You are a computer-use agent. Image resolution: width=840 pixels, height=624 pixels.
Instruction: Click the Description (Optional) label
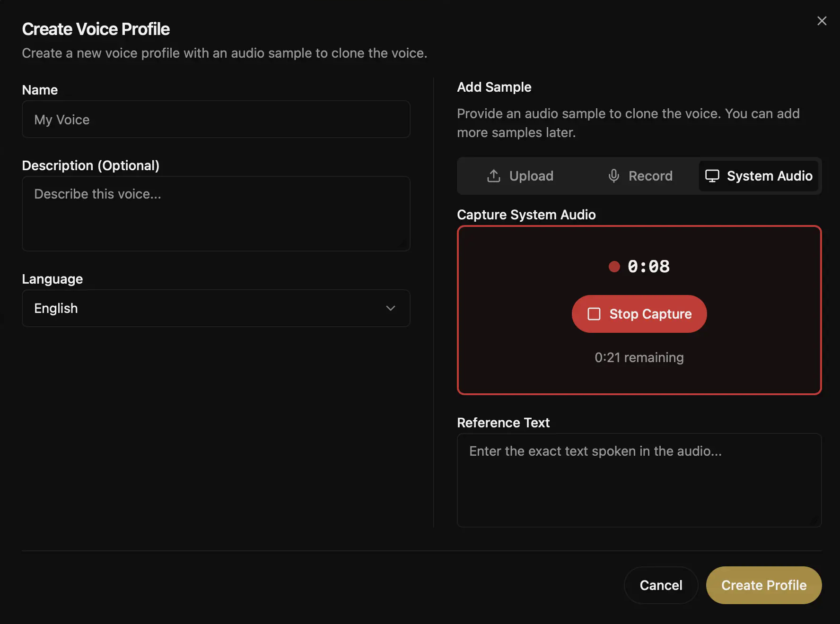pos(90,165)
